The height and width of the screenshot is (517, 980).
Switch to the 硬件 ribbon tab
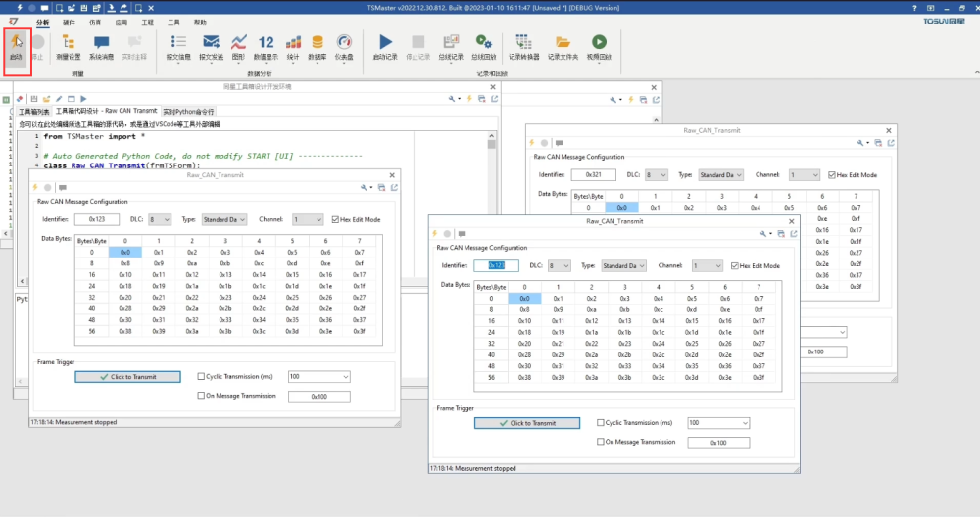pos(68,21)
